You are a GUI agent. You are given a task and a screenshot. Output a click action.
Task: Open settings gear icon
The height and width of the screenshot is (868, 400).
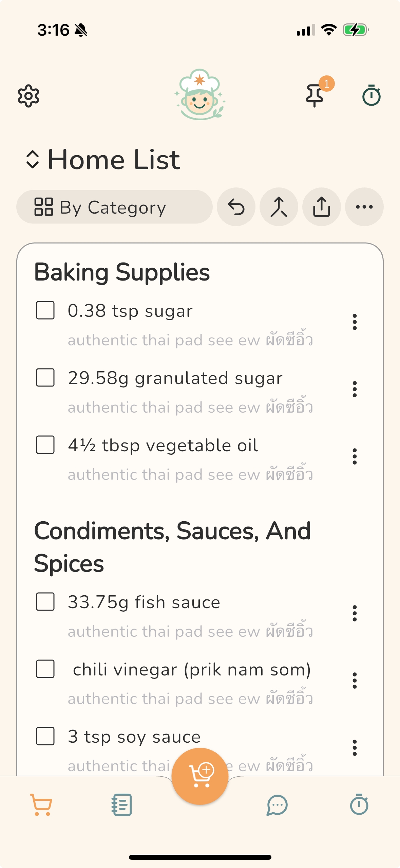click(28, 96)
